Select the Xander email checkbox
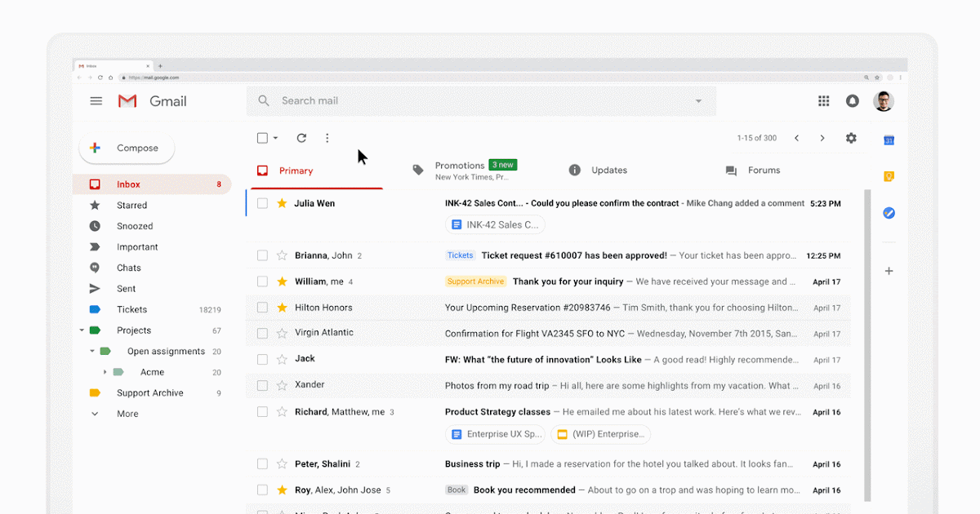980x514 pixels. 262,385
